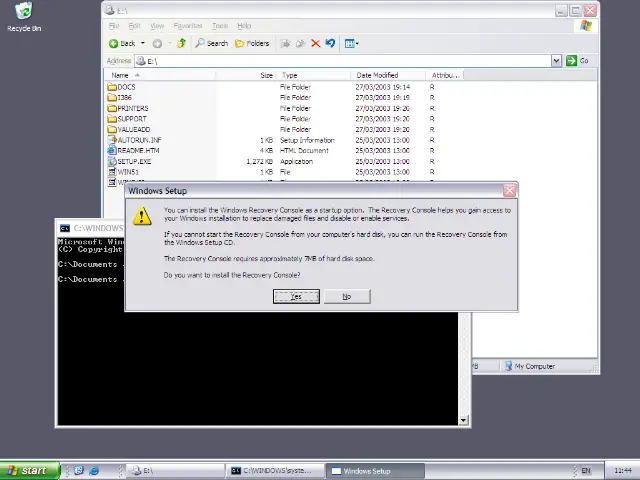Viewport: 640px width, 480px height.
Task: Select the PRINTERS folder icon
Action: 112,108
